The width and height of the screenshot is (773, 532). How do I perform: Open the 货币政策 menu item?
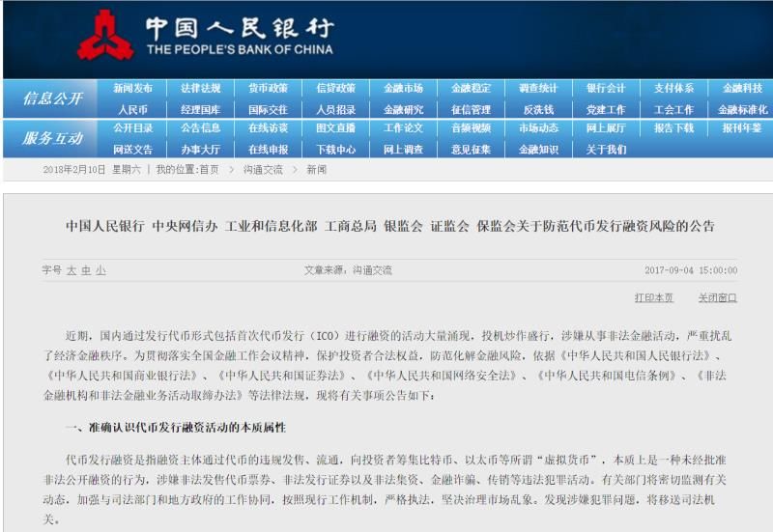(268, 88)
